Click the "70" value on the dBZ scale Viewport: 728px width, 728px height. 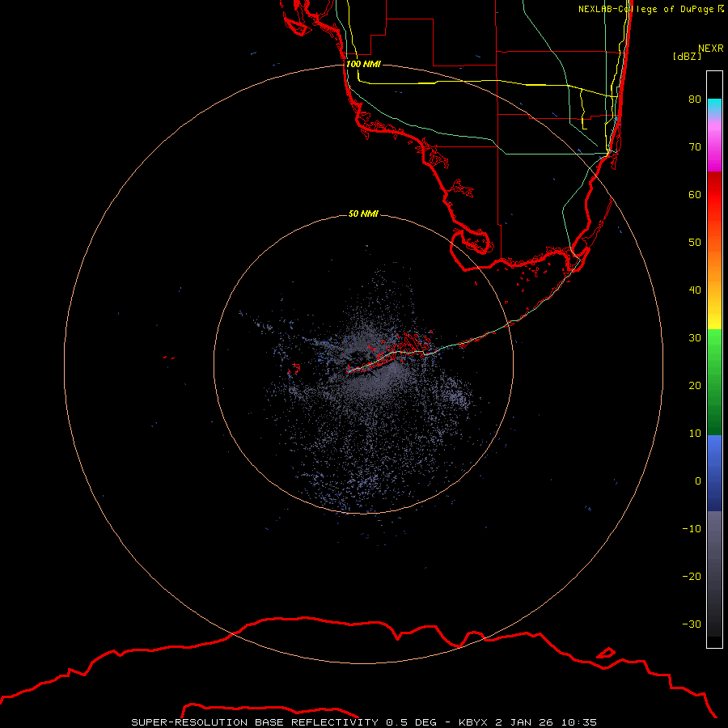click(x=695, y=147)
